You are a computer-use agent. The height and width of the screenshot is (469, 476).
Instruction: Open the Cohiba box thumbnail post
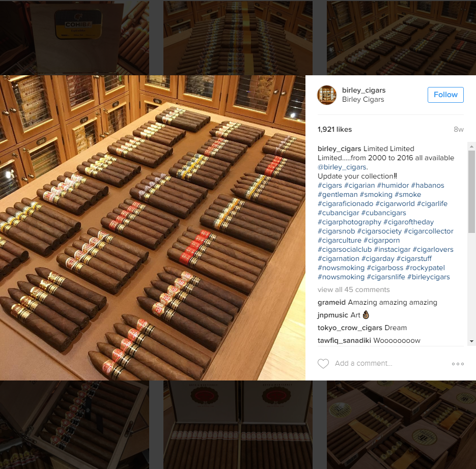74,38
